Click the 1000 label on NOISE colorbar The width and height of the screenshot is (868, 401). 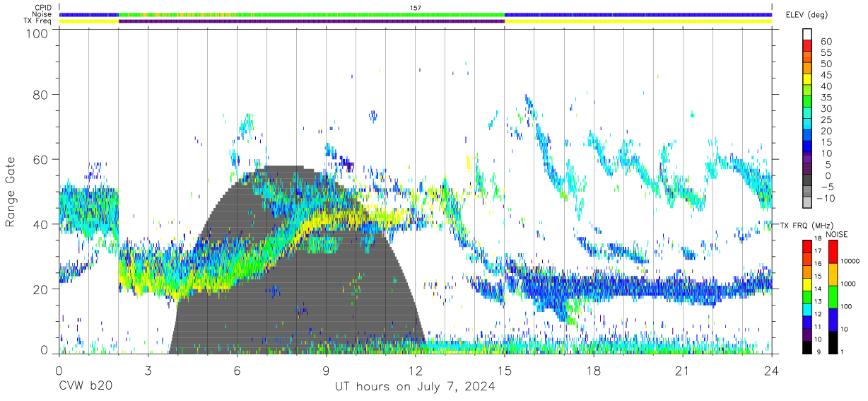[x=847, y=284]
